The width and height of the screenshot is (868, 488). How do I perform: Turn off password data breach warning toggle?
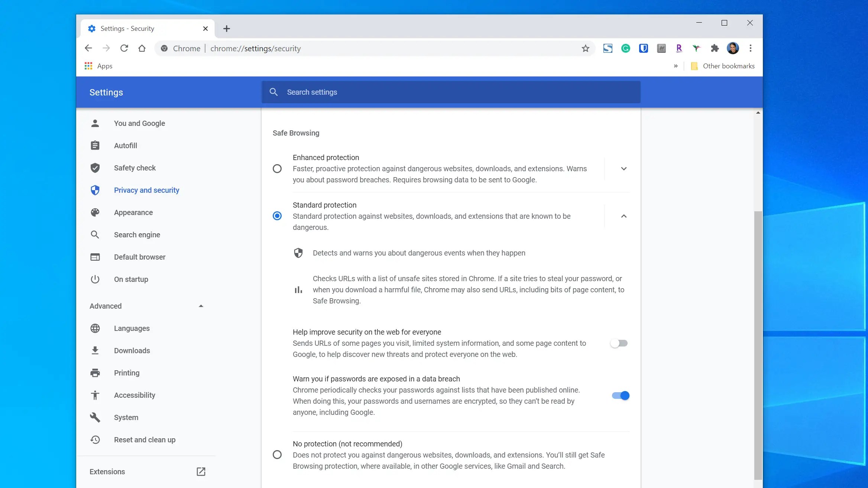tap(621, 396)
